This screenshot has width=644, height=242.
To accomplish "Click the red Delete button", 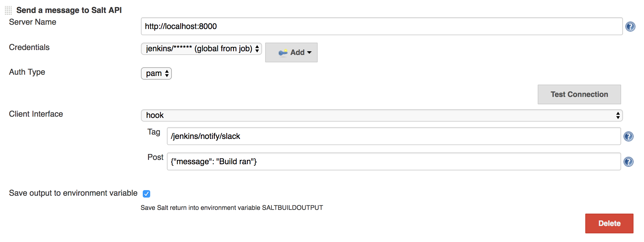I will [609, 223].
